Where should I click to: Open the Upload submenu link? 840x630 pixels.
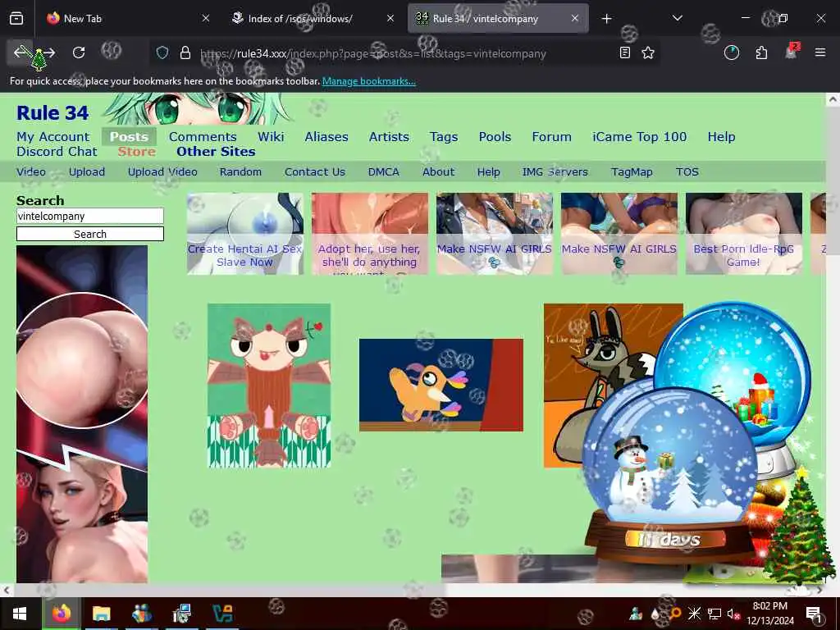(x=87, y=172)
